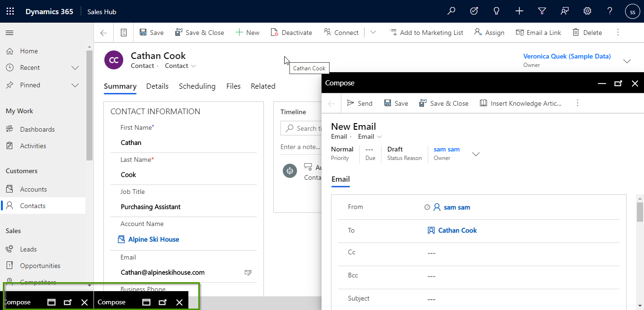Image resolution: width=644 pixels, height=310 pixels.
Task: Click Save & Close in Compose toolbar
Action: (x=444, y=103)
